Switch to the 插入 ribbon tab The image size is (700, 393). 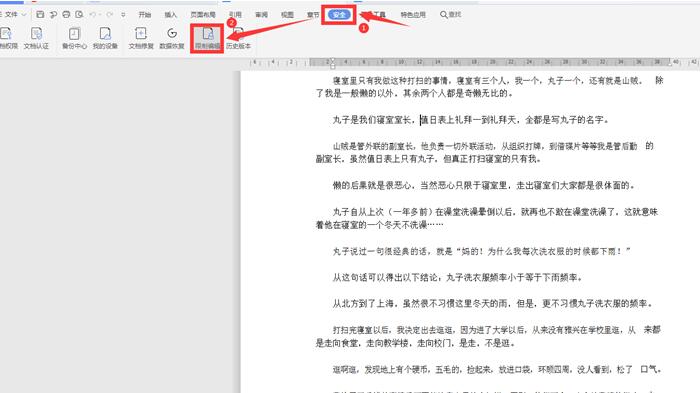point(171,15)
